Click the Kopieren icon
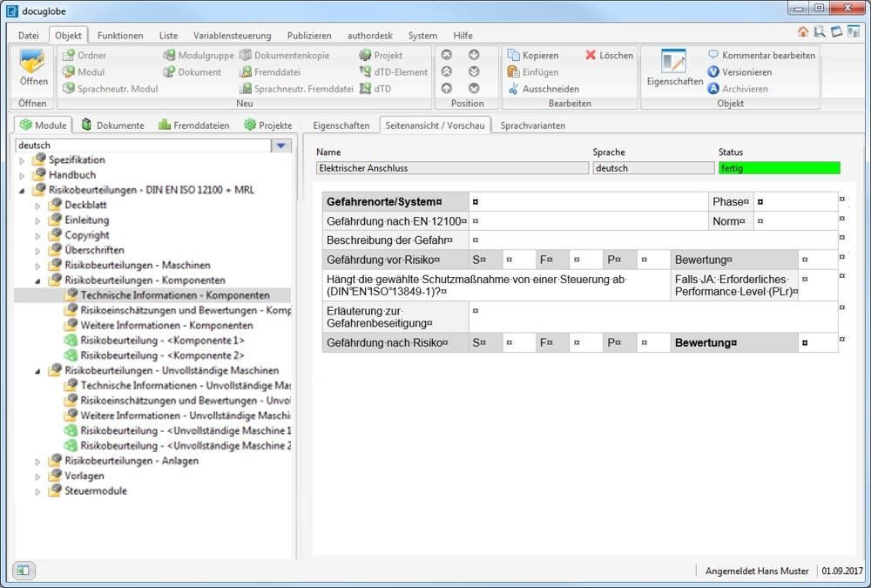This screenshot has height=588, width=871. [514, 56]
